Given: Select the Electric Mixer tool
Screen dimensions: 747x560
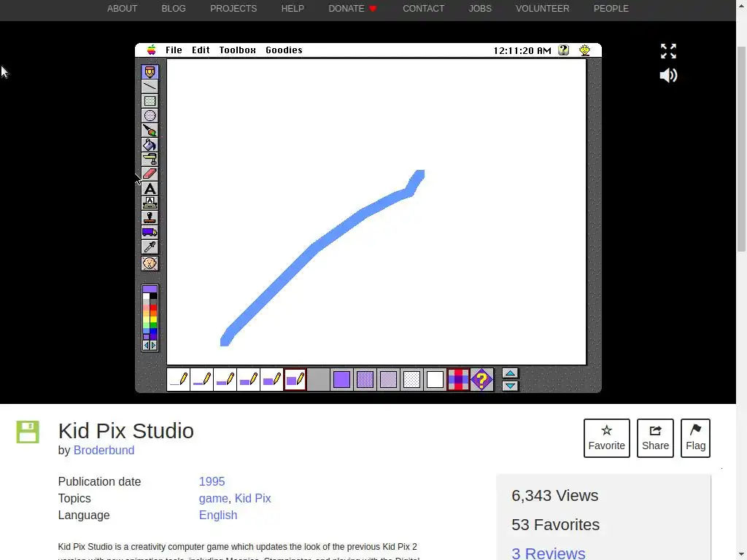Looking at the screenshot, I should [x=150, y=160].
